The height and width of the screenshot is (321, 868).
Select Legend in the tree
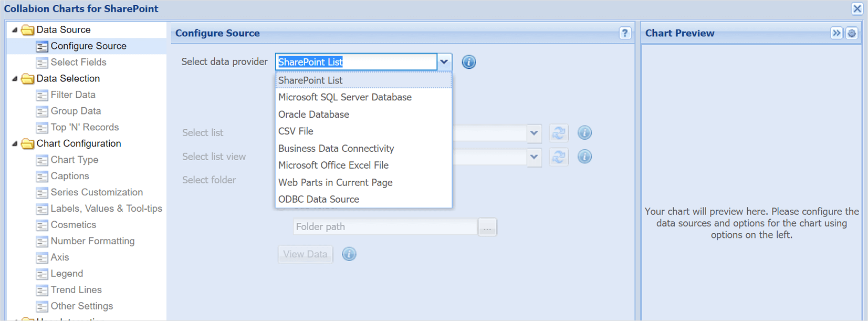67,274
